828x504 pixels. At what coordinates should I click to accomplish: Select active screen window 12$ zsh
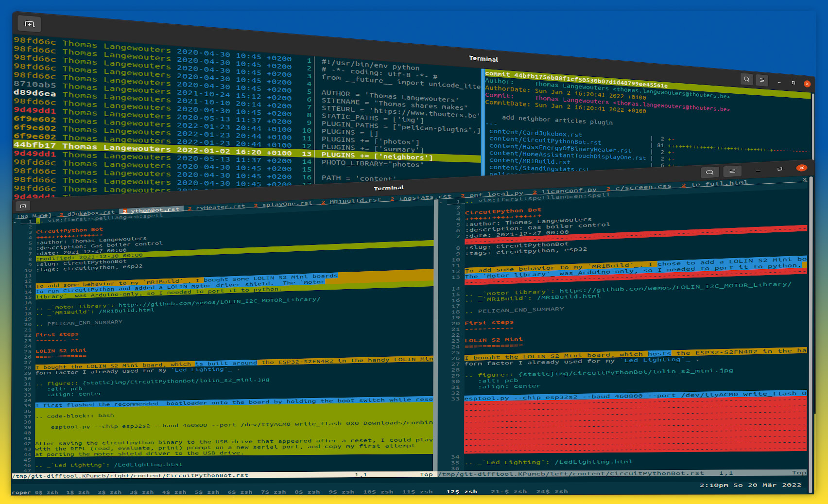pyautogui.click(x=462, y=492)
